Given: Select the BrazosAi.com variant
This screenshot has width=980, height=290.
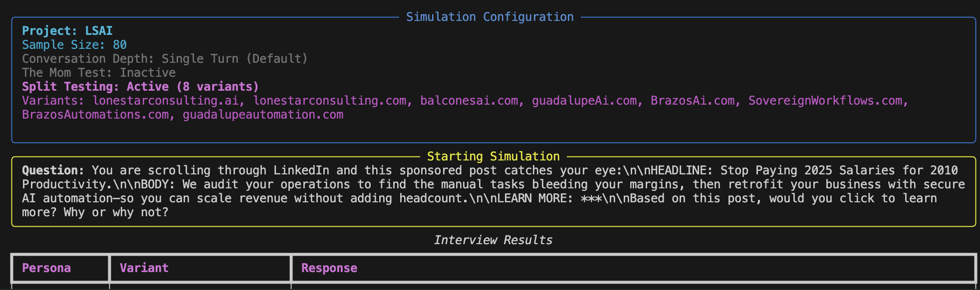Looking at the screenshot, I should click(x=692, y=101).
